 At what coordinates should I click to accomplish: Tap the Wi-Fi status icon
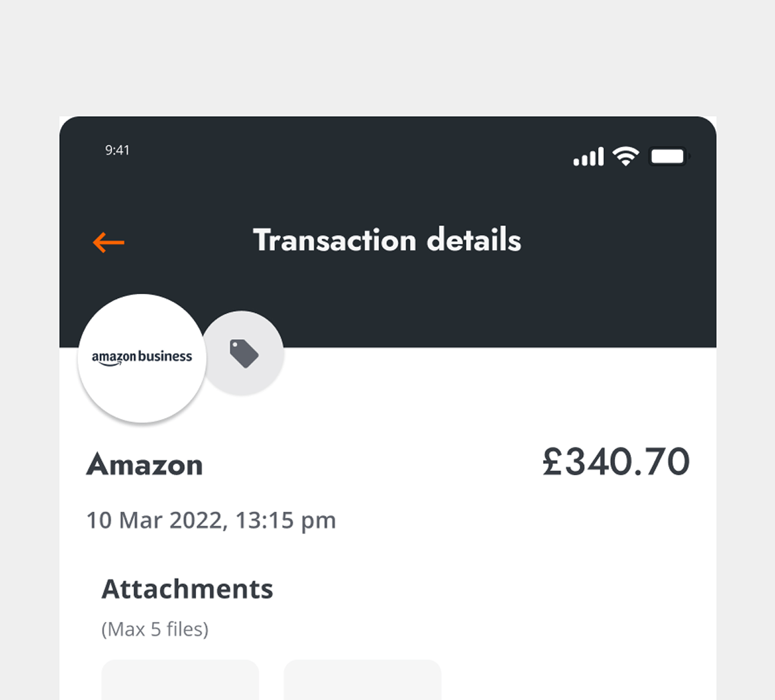625,156
